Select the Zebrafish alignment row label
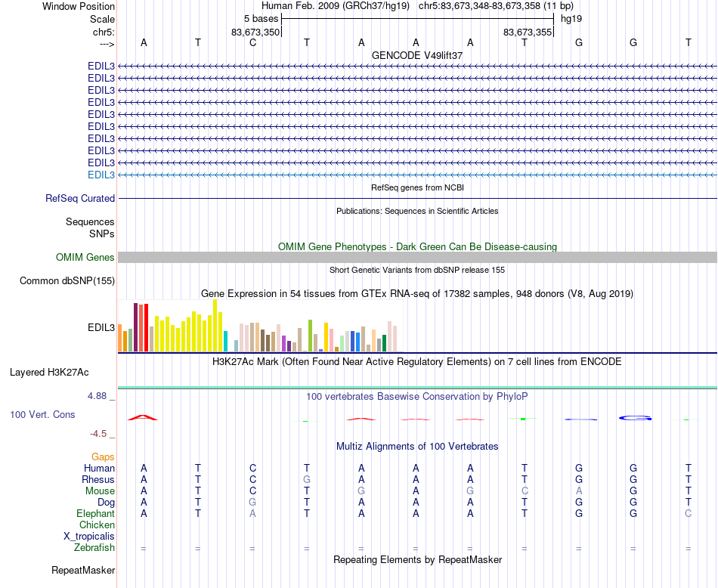Viewport: 718px width, 588px height. 94,548
